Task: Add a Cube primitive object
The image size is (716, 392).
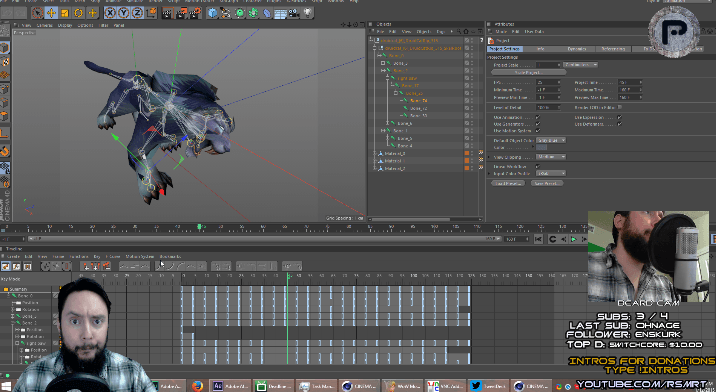Action: point(212,13)
